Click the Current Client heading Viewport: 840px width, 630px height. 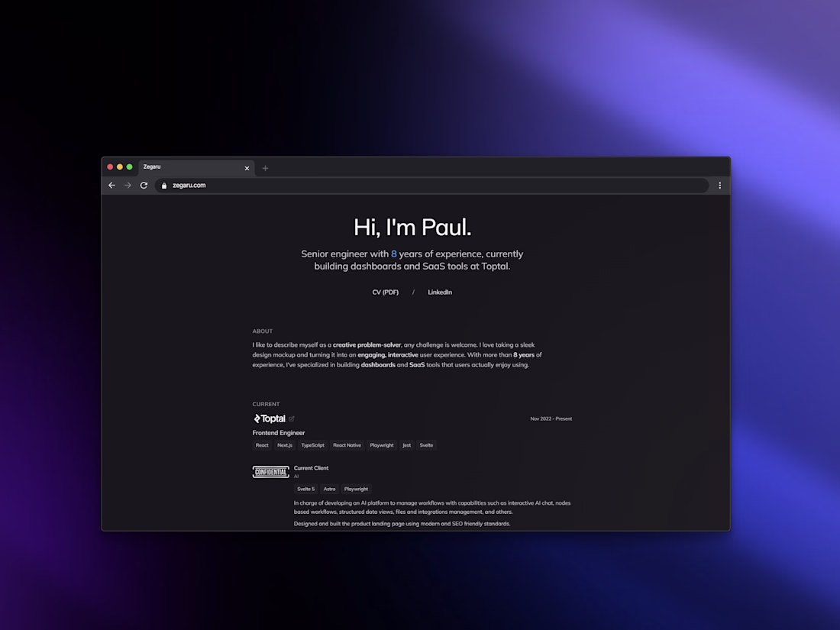click(312, 468)
